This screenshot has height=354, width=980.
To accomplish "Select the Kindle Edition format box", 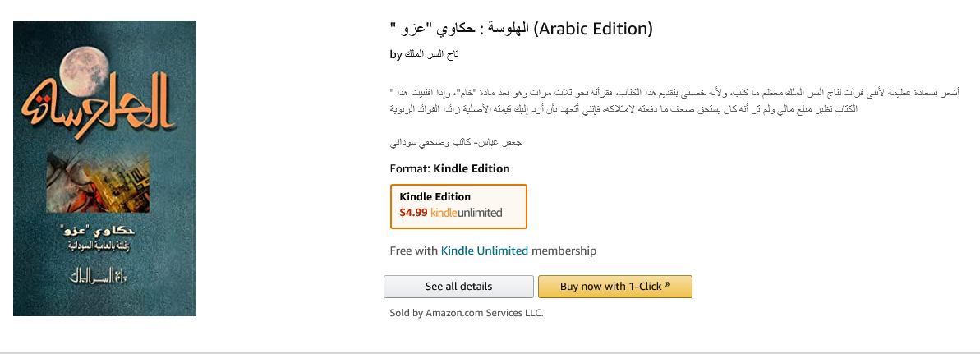I will coord(458,205).
